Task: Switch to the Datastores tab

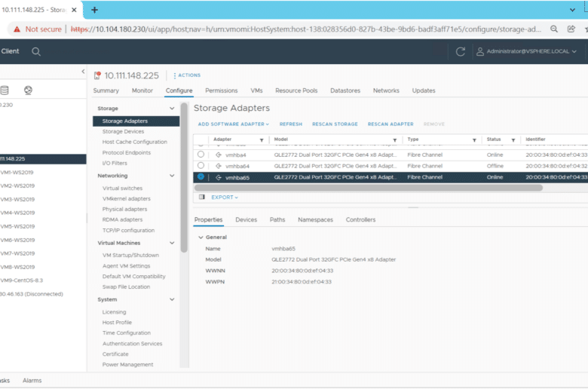Action: click(x=345, y=90)
